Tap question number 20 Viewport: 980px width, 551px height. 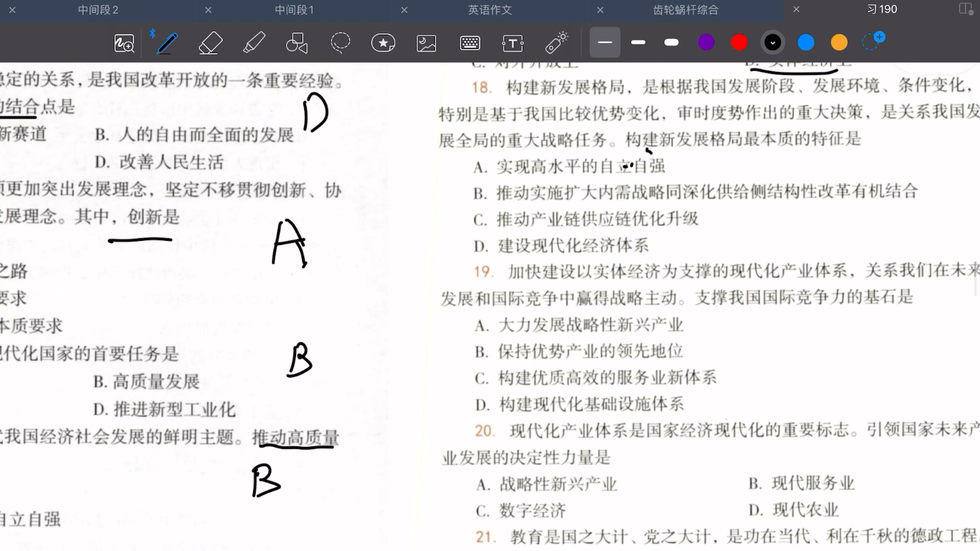click(485, 431)
